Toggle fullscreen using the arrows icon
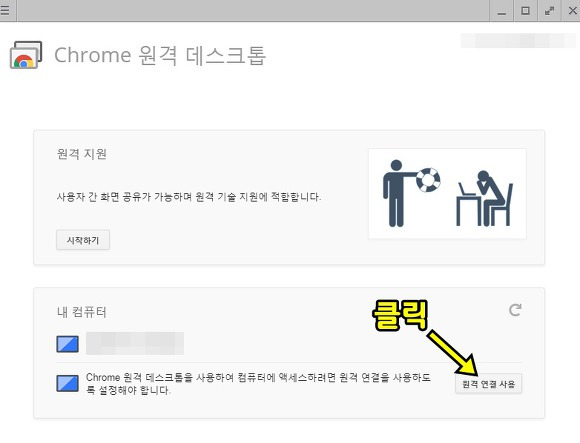The image size is (580, 443). coord(549,11)
